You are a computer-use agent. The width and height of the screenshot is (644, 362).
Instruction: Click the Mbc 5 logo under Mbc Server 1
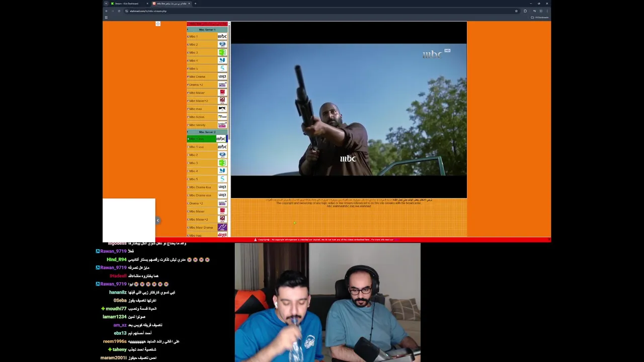tap(222, 68)
